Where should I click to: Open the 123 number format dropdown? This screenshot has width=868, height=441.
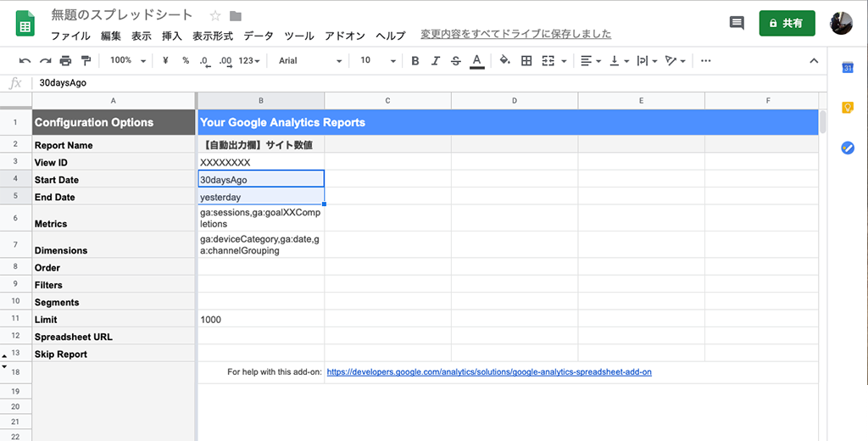[x=249, y=61]
